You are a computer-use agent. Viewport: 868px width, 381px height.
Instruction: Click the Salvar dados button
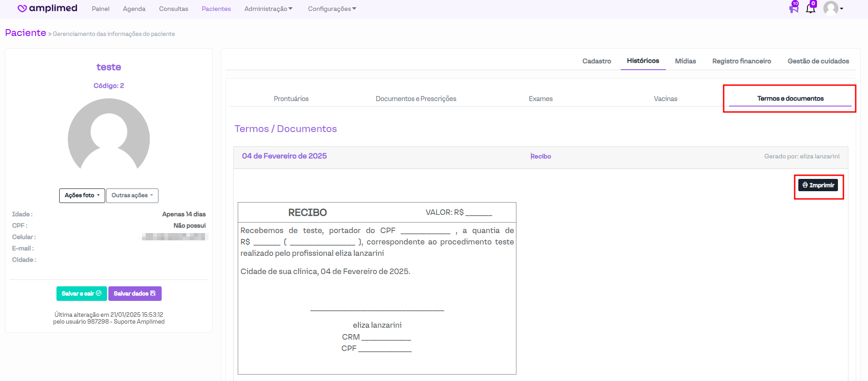pyautogui.click(x=135, y=294)
